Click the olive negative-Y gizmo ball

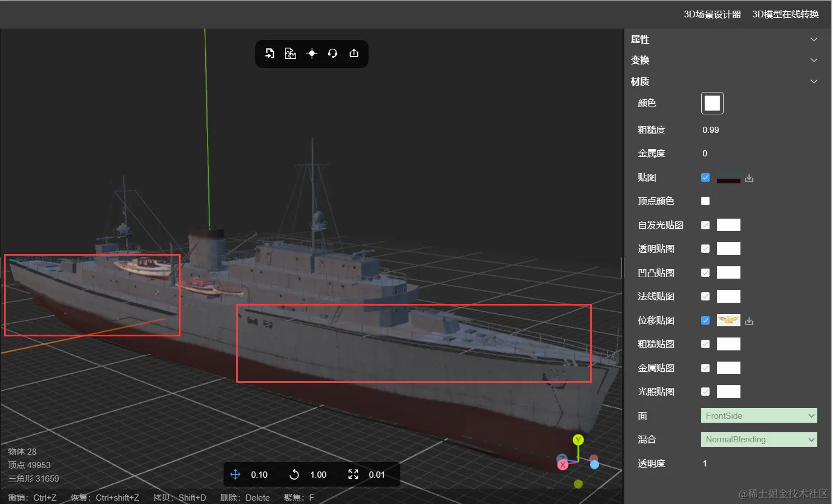pyautogui.click(x=578, y=484)
